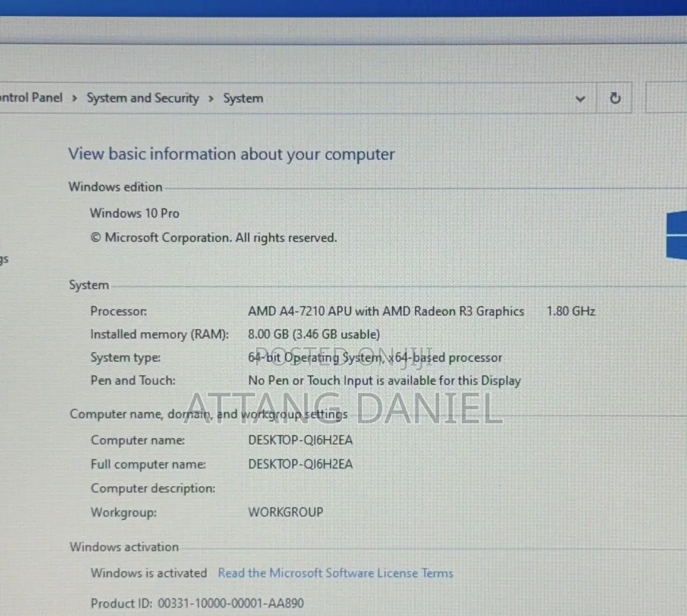Click 64-bit Operating System value
The image size is (687, 616).
[375, 357]
